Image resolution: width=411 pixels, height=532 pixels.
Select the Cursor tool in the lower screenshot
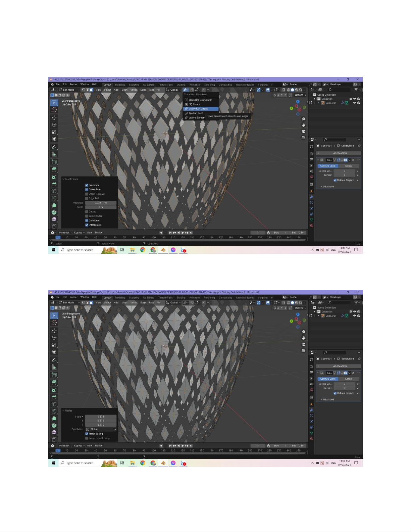click(x=54, y=323)
